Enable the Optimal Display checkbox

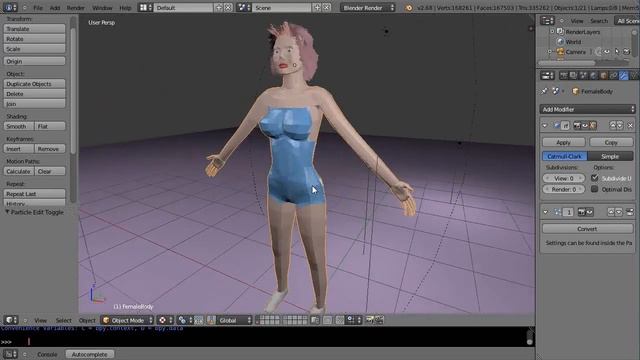(x=595, y=189)
